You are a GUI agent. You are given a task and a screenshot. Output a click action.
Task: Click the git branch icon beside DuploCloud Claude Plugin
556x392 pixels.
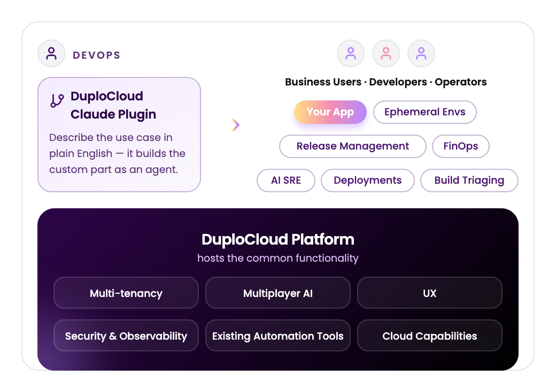(57, 101)
